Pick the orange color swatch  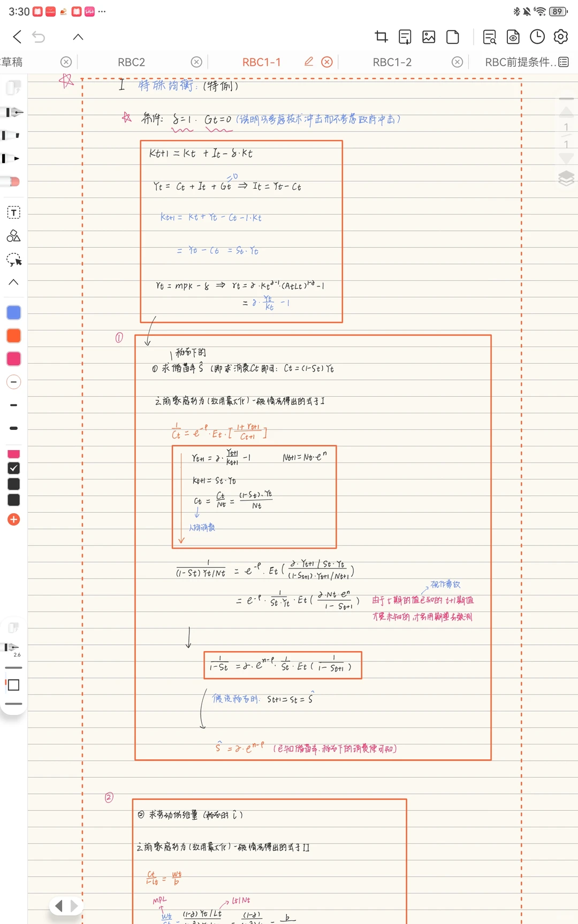(x=13, y=336)
